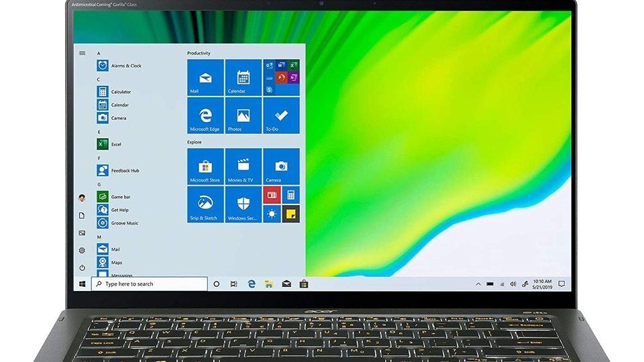
Task: Launch Edge from the taskbar
Action: click(252, 284)
